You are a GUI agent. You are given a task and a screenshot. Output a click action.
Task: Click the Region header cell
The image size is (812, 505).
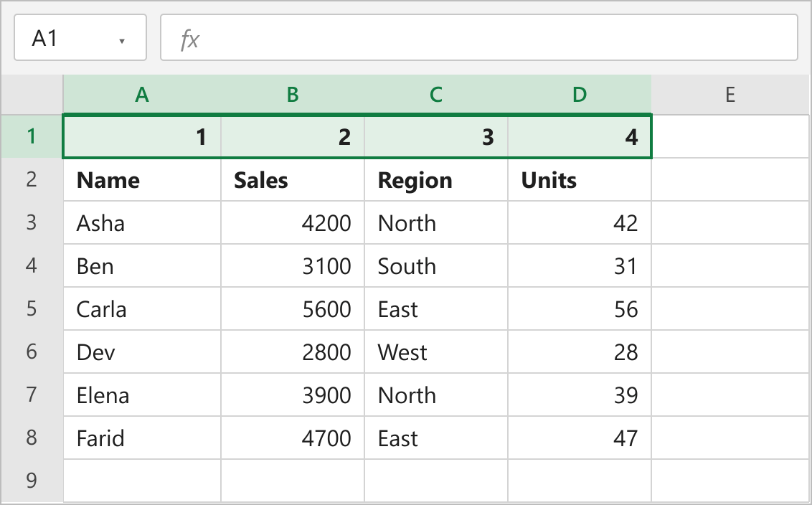(436, 179)
